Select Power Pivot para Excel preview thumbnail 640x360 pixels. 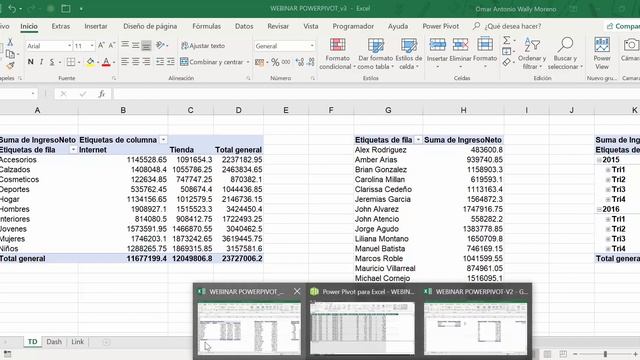(x=362, y=329)
